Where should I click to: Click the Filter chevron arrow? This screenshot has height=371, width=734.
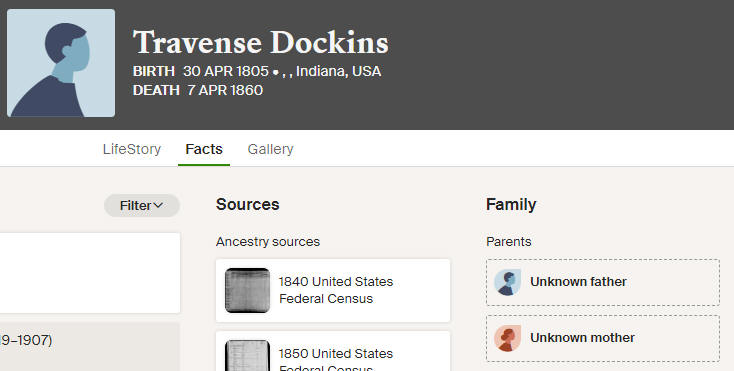pos(158,205)
